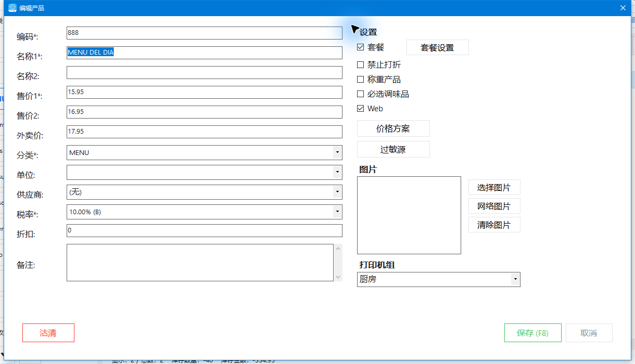Click 选择图片 to choose an image
Viewport: 635px width, 364px height.
(494, 187)
